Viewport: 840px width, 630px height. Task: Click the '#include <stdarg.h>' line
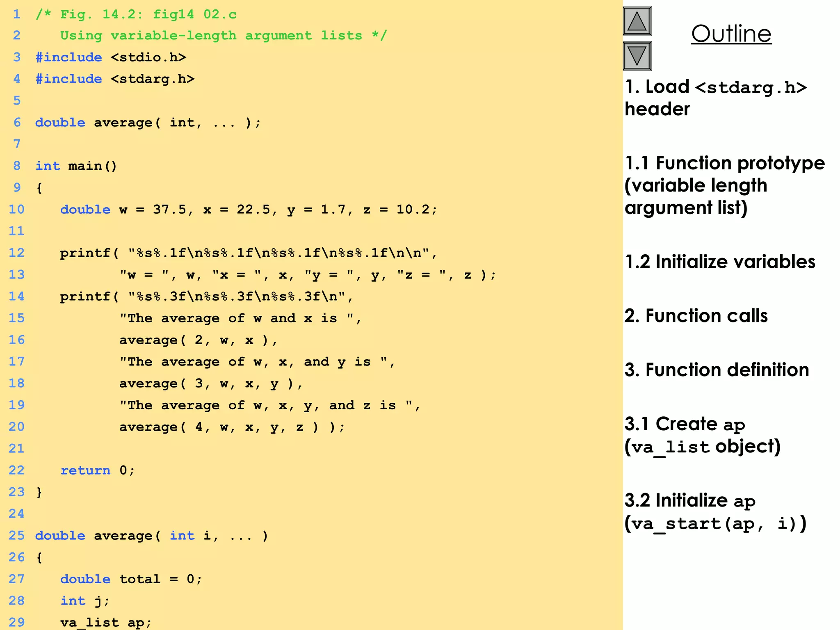click(115, 79)
